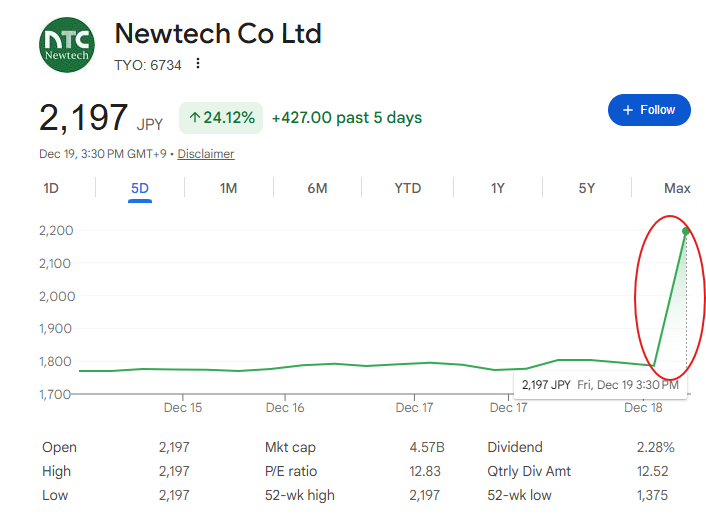Screen dimensions: 706x531
Task: Click the green data point at chart peak
Action: pos(686,231)
